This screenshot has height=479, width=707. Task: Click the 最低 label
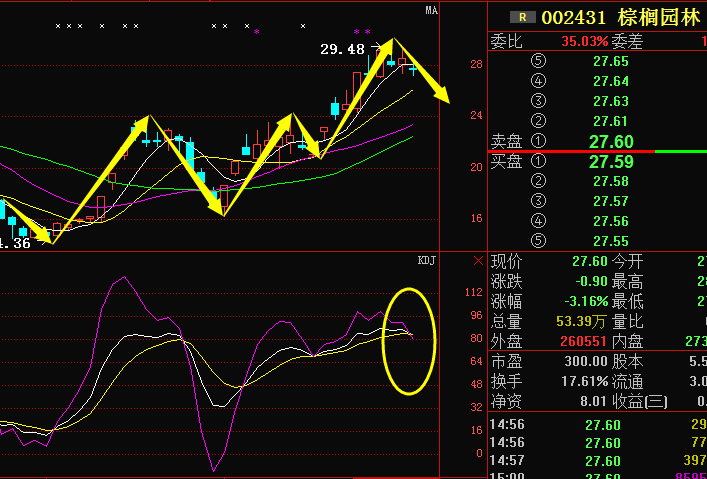(627, 301)
